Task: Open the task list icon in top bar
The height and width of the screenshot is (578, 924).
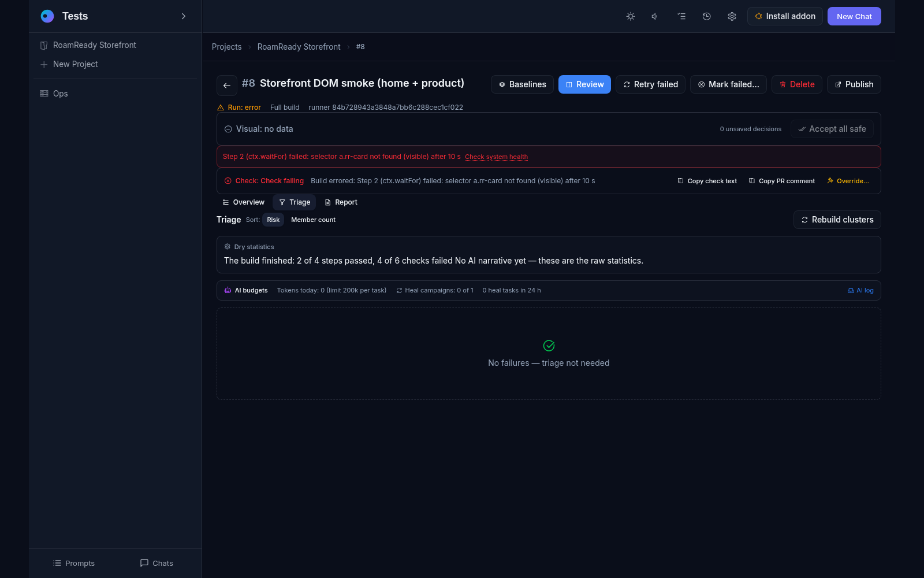Action: [x=681, y=16]
